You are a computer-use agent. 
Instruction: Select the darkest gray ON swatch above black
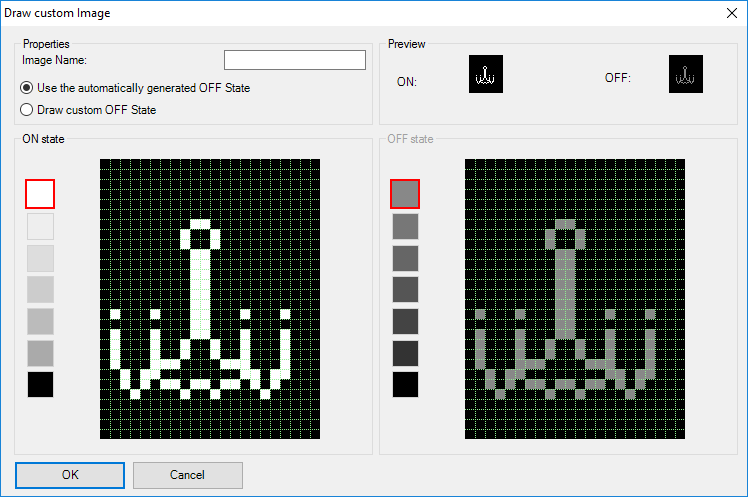pyautogui.click(x=40, y=353)
